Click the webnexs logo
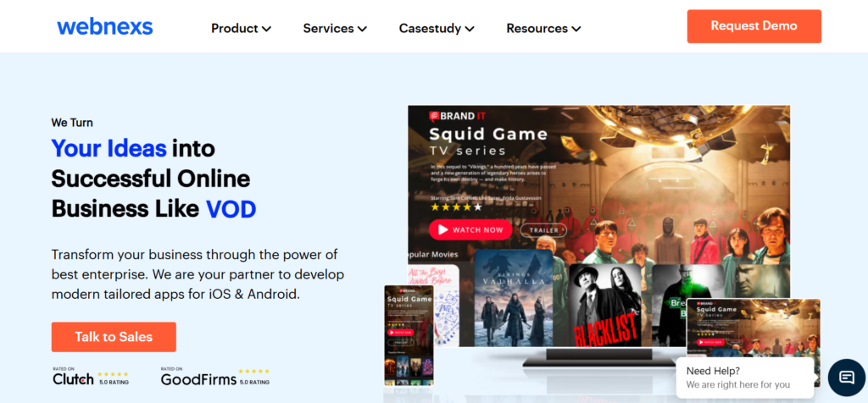868x403 pixels. pyautogui.click(x=105, y=26)
